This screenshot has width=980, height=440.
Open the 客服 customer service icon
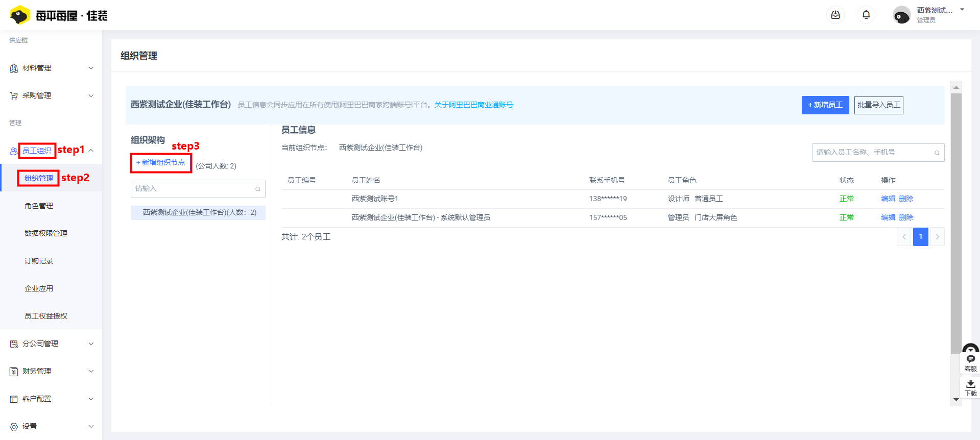pos(971,363)
